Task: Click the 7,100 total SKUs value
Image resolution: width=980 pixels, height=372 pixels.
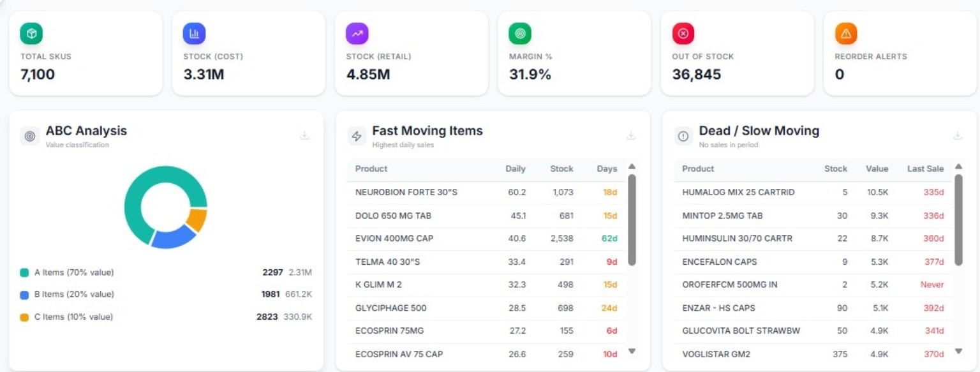Action: [x=38, y=75]
